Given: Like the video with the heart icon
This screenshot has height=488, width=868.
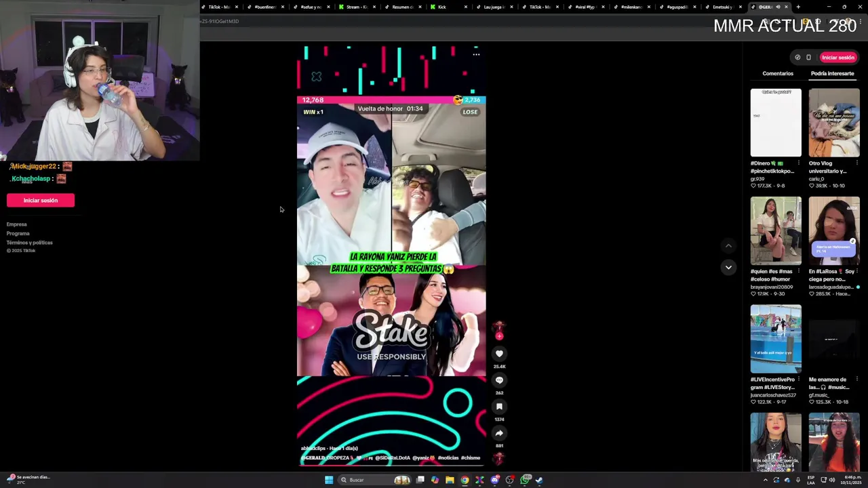Looking at the screenshot, I should point(499,354).
